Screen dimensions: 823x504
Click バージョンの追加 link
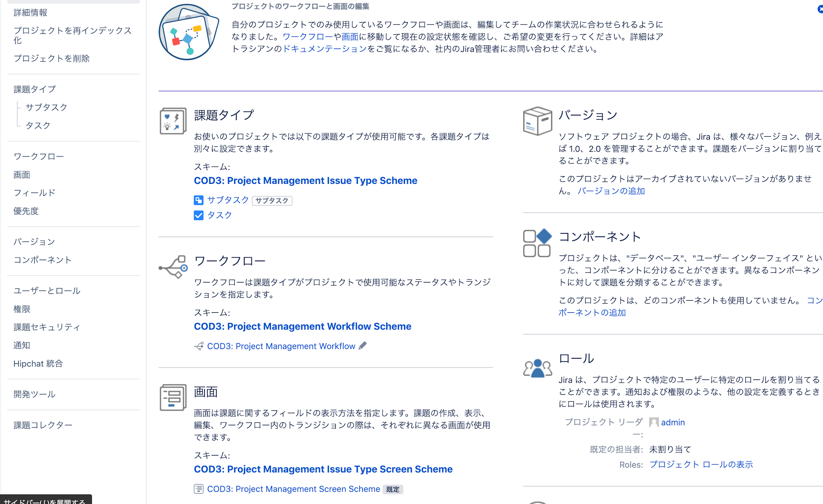(x=611, y=191)
